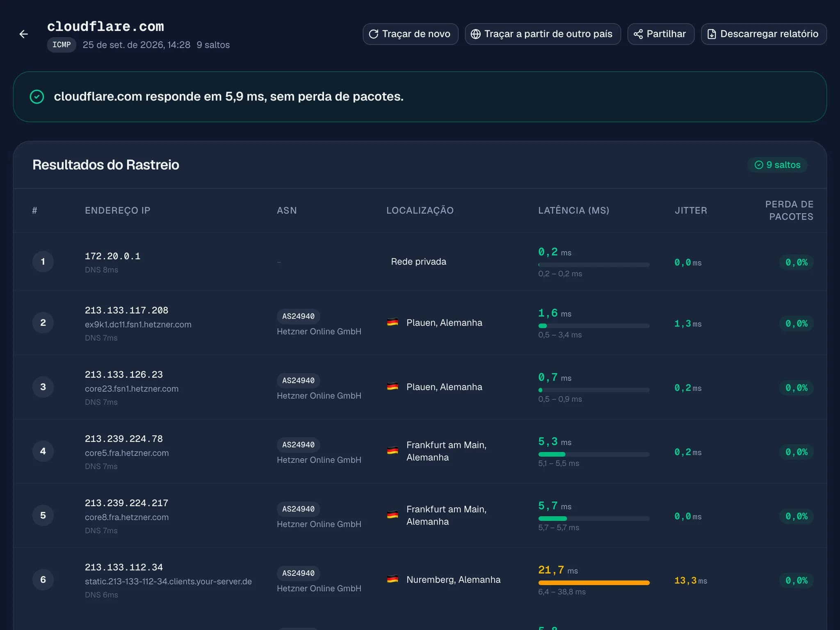Click hop number 4 circle
This screenshot has height=630, width=840.
pyautogui.click(x=43, y=451)
